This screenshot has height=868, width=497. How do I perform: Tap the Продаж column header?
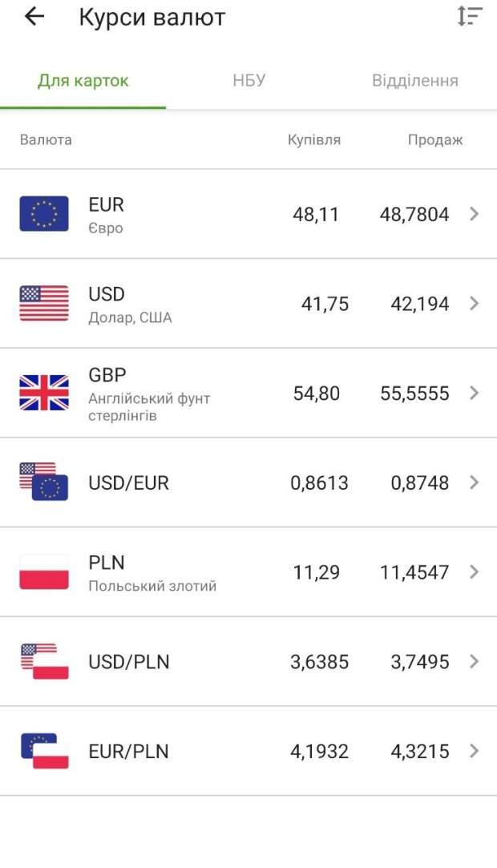[435, 140]
